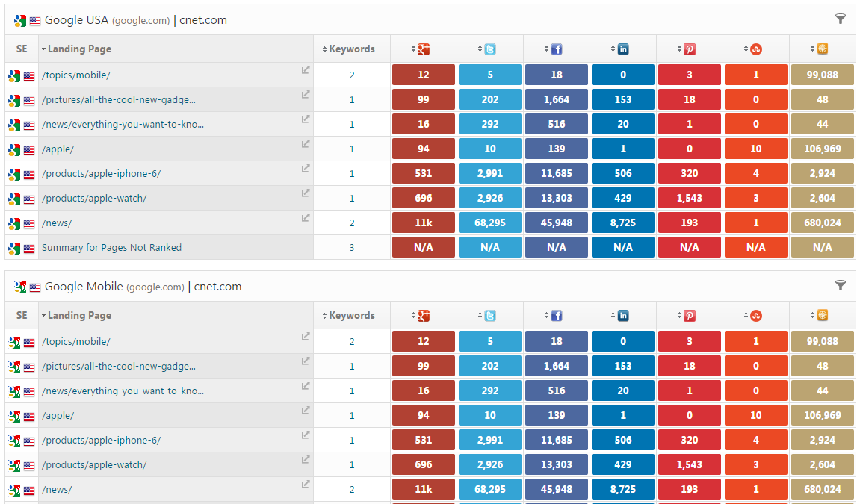
Task: Click Summary for Pages Not Ranked row
Action: tap(111, 248)
